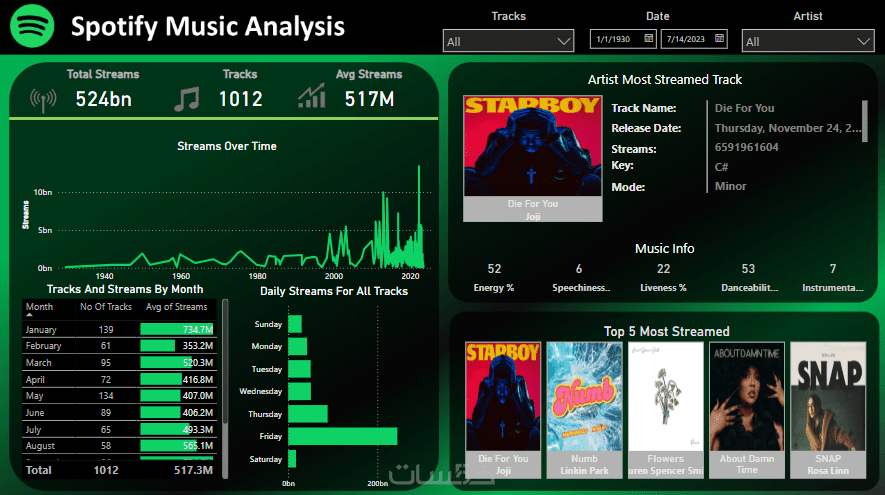Select the August row in month table
The image size is (885, 495).
click(119, 446)
